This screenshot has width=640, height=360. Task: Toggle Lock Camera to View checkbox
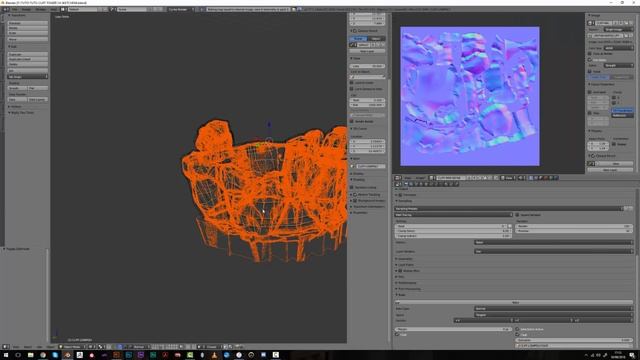tap(351, 89)
